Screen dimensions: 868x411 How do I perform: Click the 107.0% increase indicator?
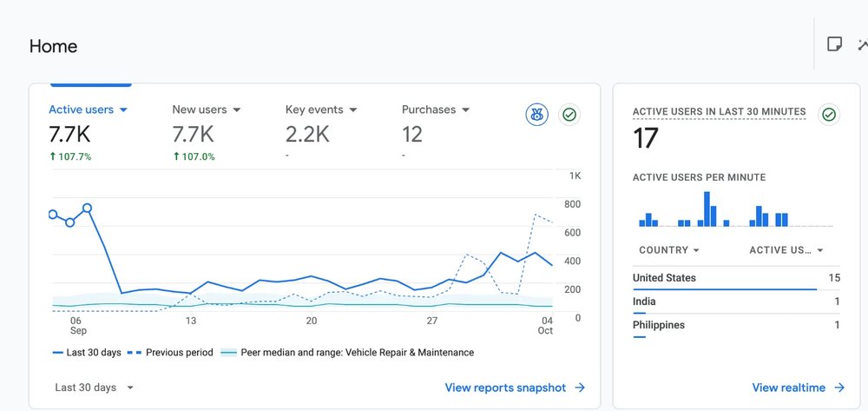click(194, 156)
